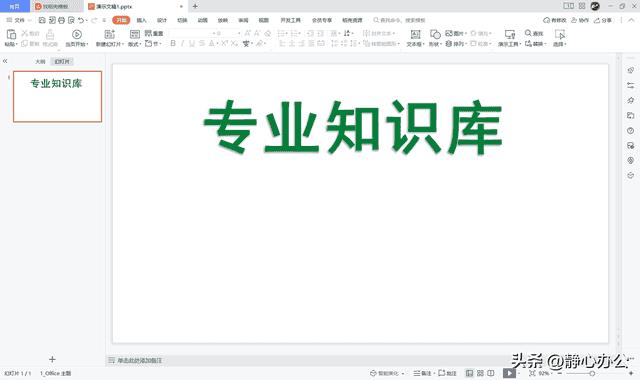Toggle Bold formatting

[173, 43]
